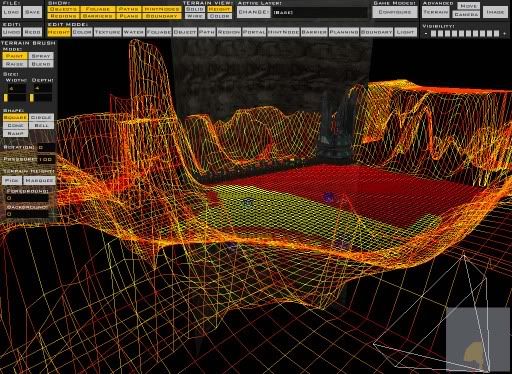512x374 pixels.
Task: Choose the Cone brush shape
Action: 15,126
